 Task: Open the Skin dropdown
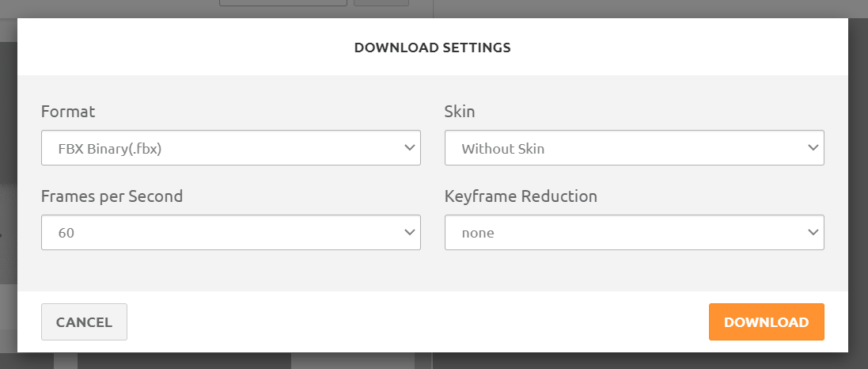[634, 148]
